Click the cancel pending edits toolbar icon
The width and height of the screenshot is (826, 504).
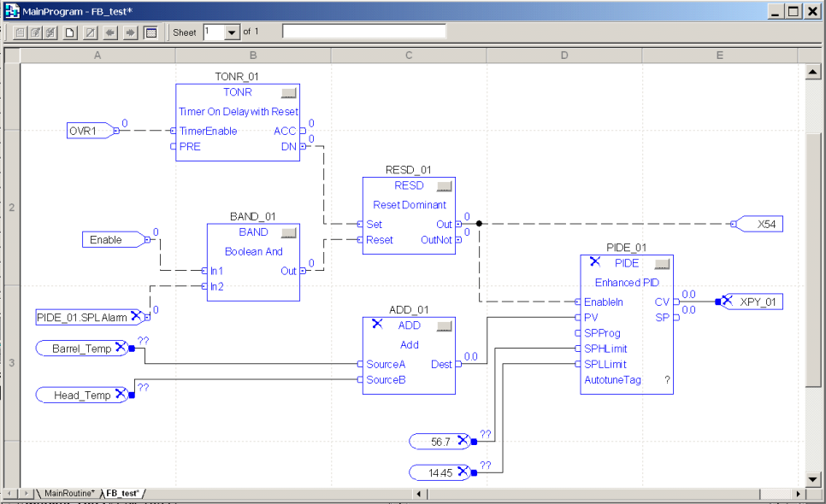point(50,32)
